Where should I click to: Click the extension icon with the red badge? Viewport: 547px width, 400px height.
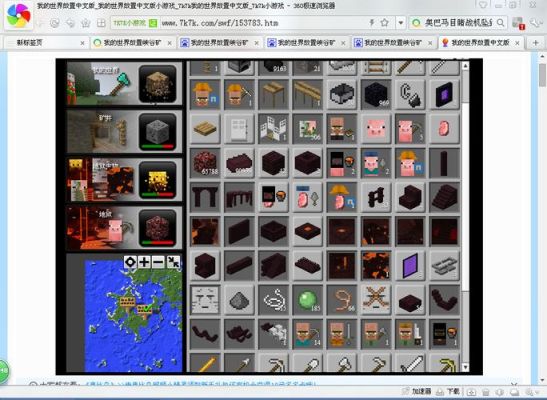(x=518, y=23)
